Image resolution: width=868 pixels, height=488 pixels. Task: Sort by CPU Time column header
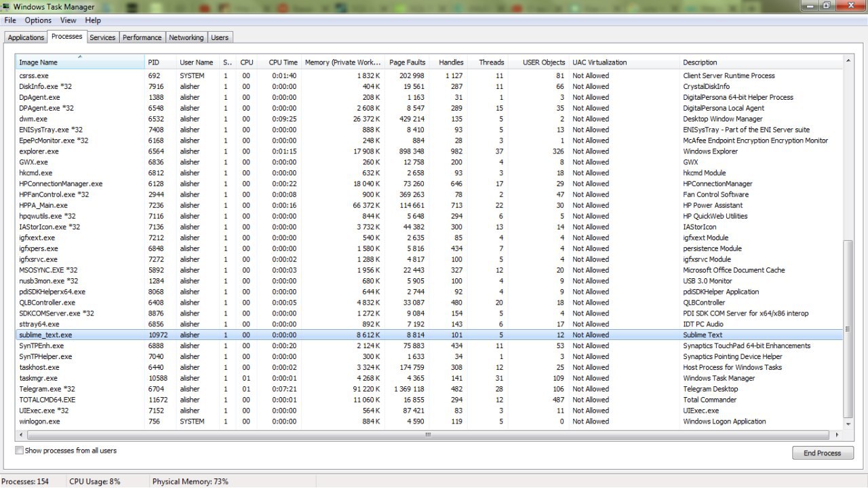(x=279, y=62)
